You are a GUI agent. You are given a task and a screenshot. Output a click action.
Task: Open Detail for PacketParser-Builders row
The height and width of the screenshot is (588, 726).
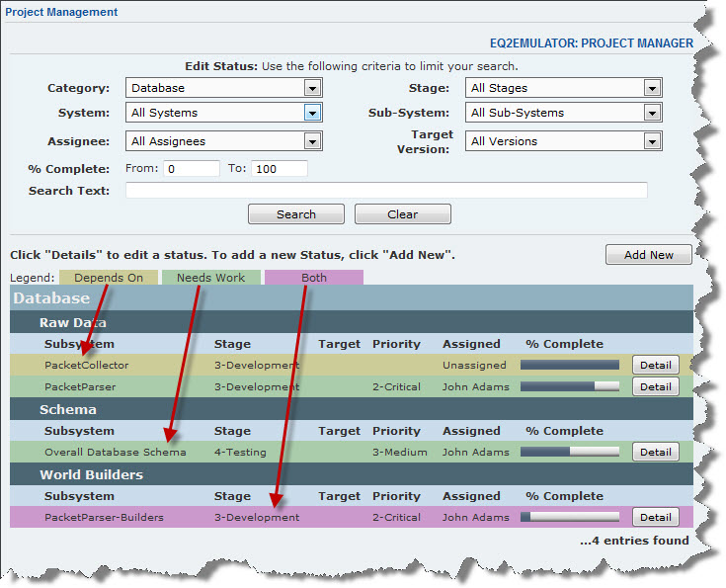pyautogui.click(x=655, y=518)
